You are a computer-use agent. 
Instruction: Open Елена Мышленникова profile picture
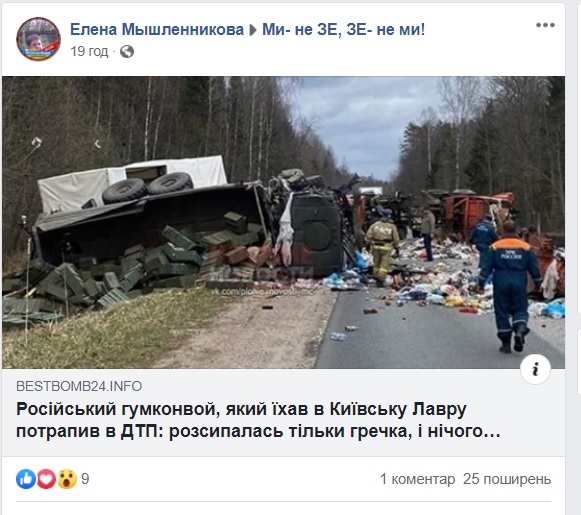(38, 39)
